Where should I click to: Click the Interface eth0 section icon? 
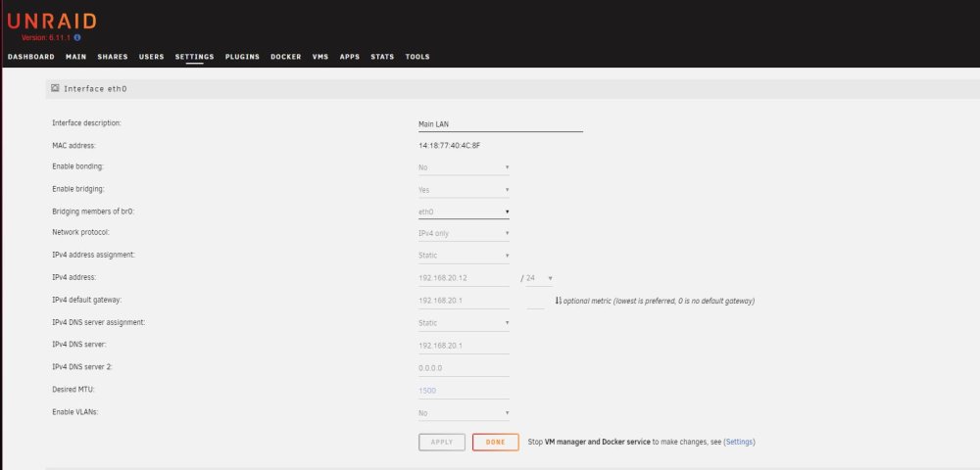click(x=55, y=89)
